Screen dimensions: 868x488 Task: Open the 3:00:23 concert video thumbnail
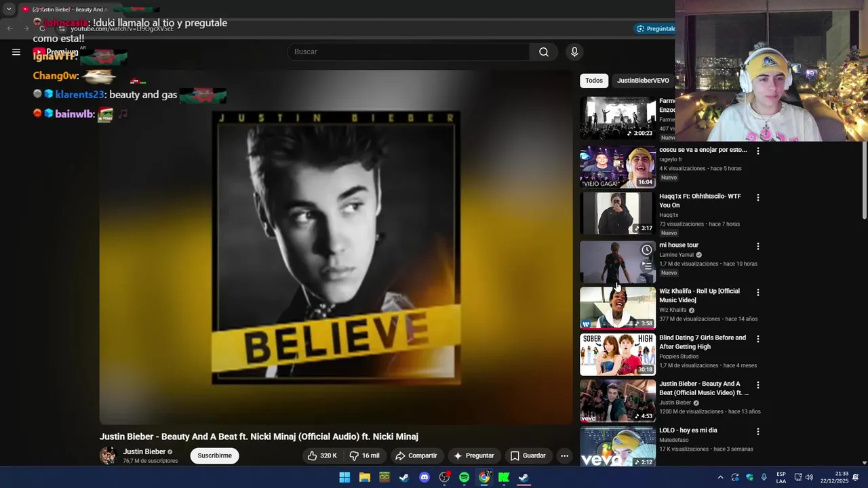click(x=618, y=117)
